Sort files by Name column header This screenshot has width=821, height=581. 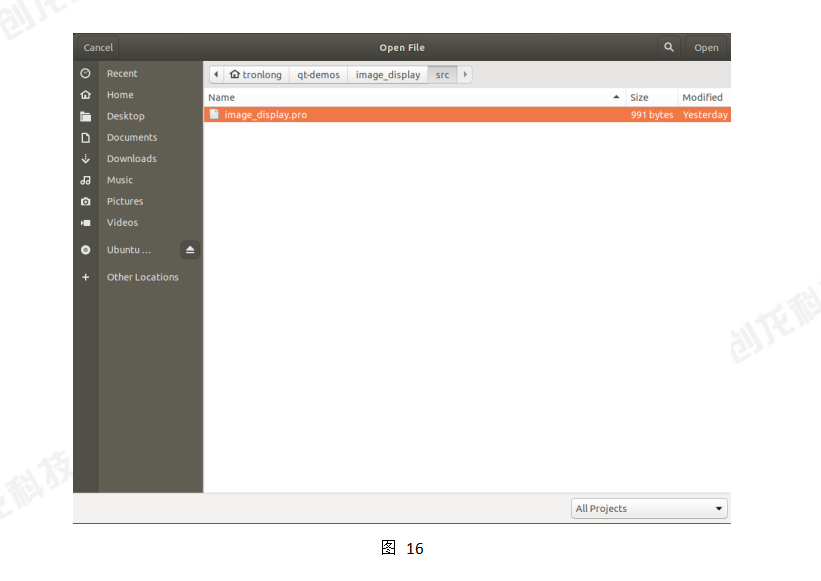click(x=414, y=97)
